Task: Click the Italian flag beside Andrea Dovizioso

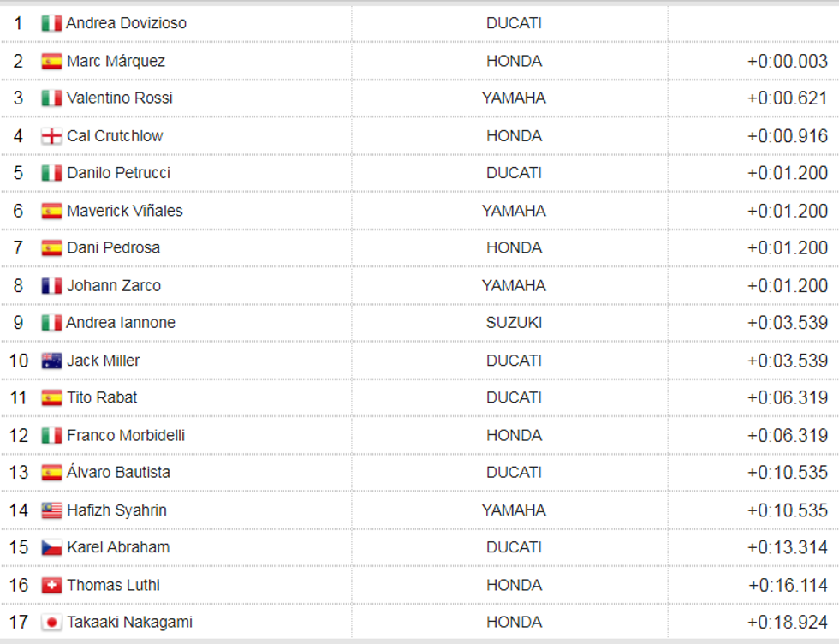Action: point(51,24)
